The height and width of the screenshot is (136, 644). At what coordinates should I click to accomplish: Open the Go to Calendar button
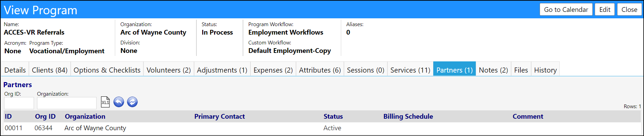[x=566, y=9]
